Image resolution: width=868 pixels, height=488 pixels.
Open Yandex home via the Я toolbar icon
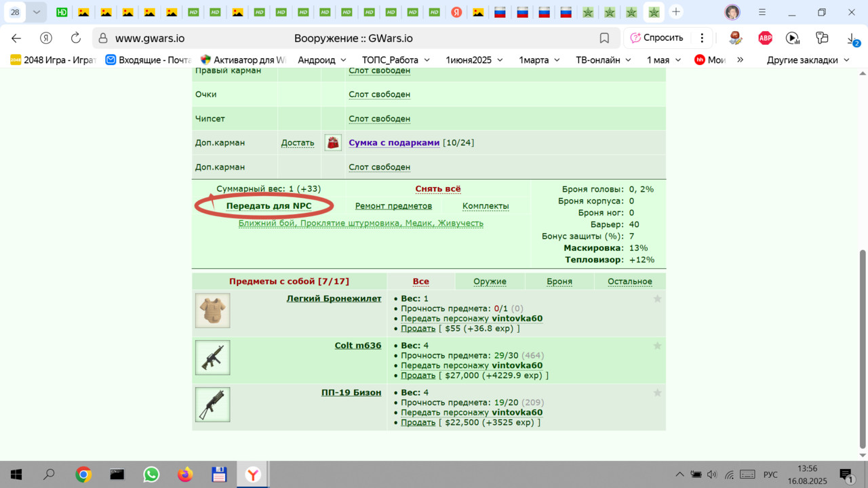pos(46,38)
